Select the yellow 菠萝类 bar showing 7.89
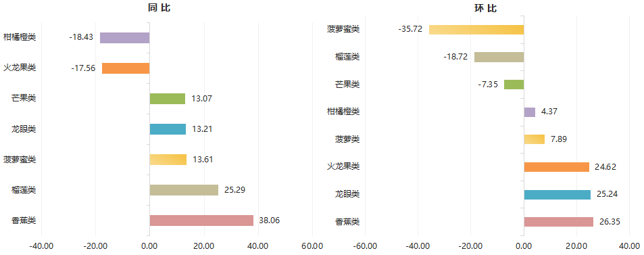 click(535, 139)
